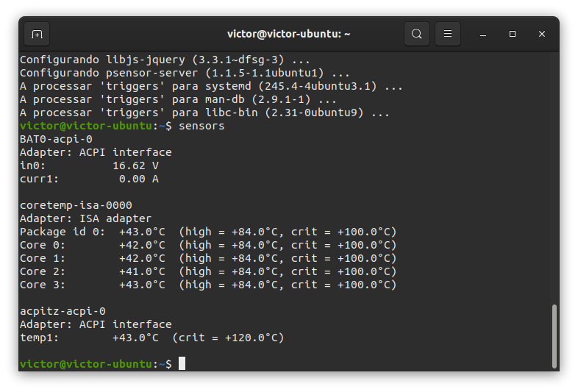This screenshot has width=578, height=392.
Task: Click the BAT0-acpi-0 sensor heading
Action: [x=56, y=140]
